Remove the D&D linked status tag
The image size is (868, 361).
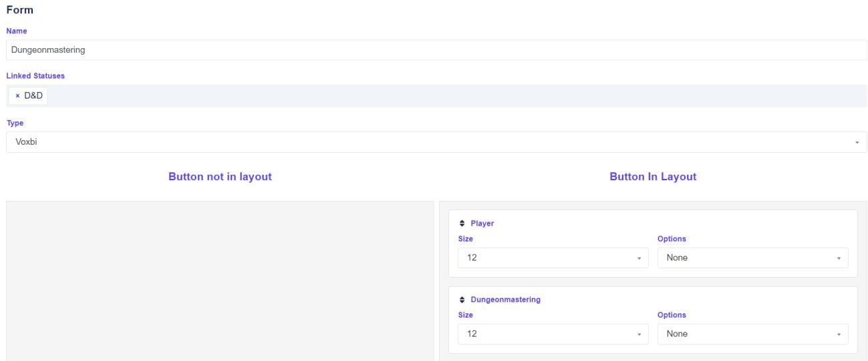coord(17,96)
